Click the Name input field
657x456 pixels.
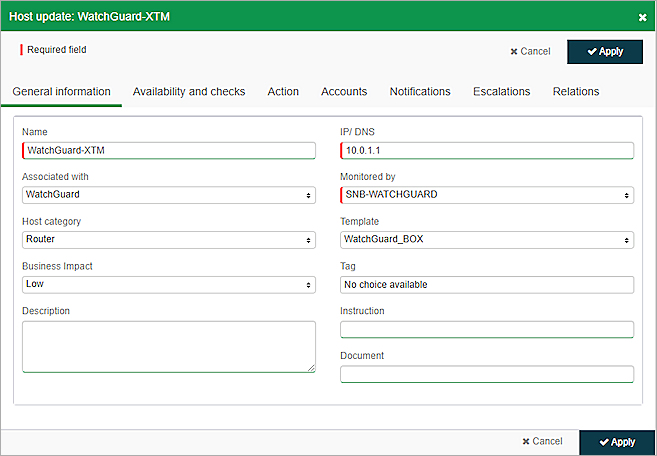tap(168, 150)
